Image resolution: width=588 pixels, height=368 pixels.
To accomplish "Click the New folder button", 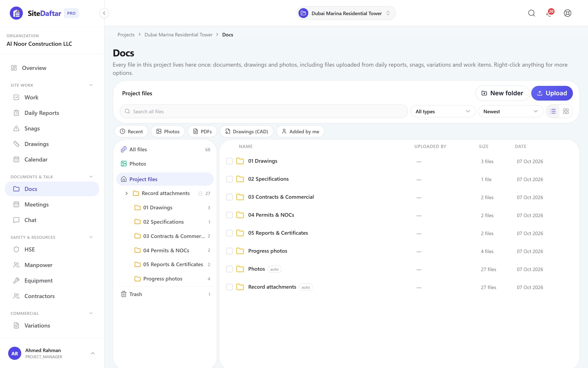I will point(502,93).
